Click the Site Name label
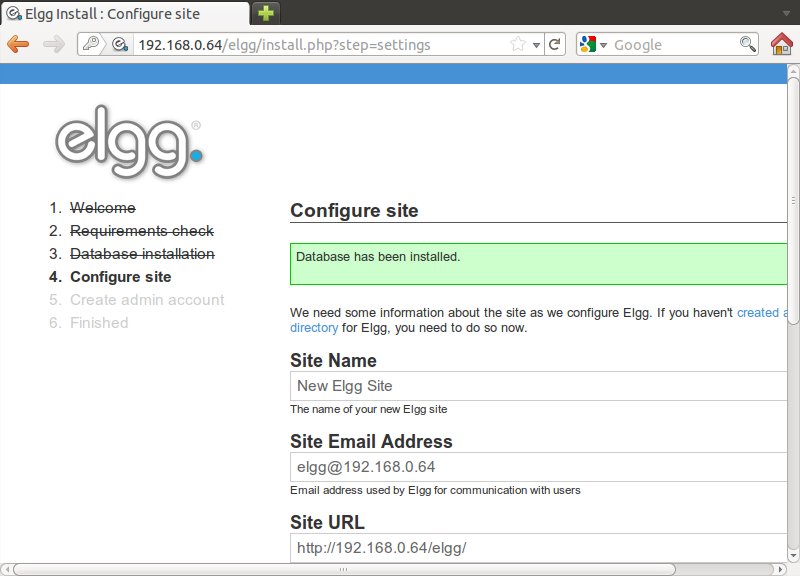 [x=333, y=361]
